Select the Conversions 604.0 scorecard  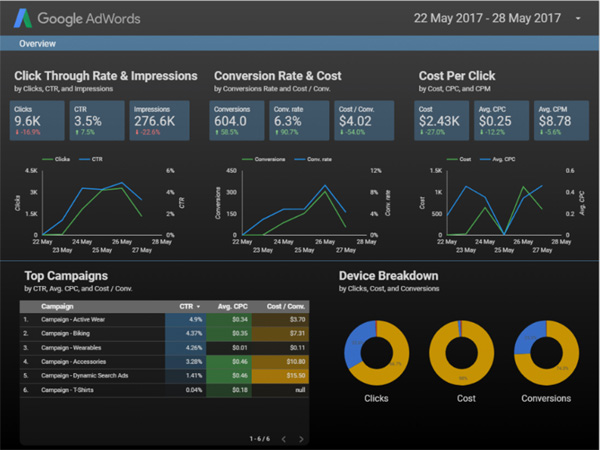pos(237,121)
